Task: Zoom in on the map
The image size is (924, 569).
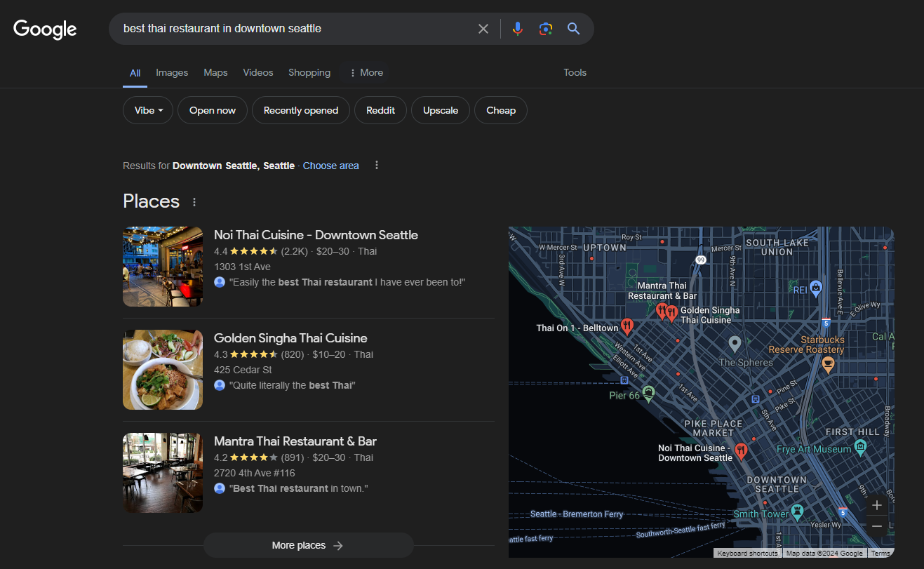Action: click(x=877, y=505)
